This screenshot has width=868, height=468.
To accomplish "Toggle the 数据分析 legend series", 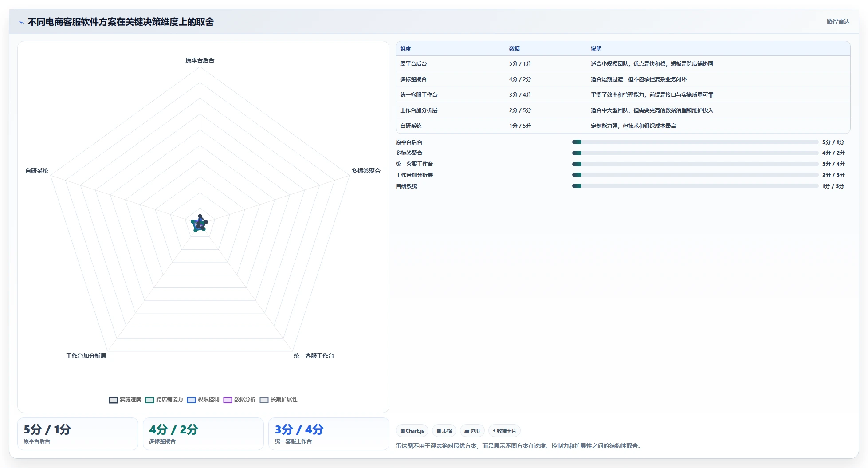I will click(240, 400).
